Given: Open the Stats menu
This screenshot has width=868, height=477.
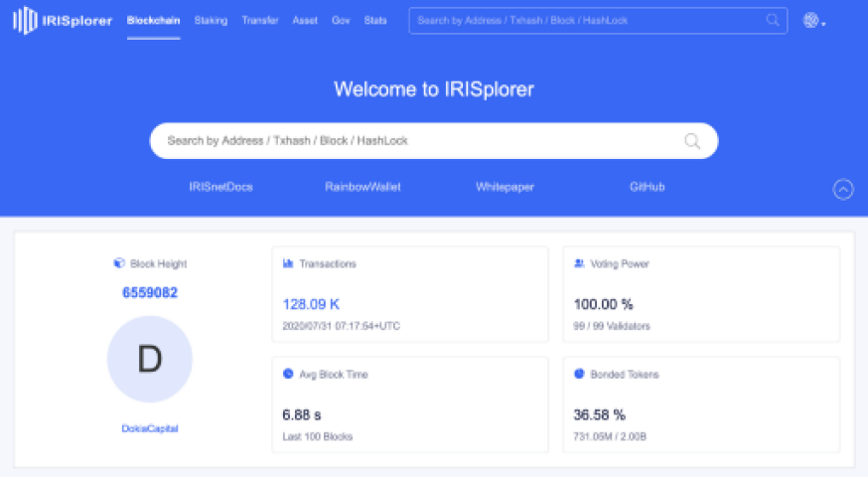Looking at the screenshot, I should click(x=375, y=21).
